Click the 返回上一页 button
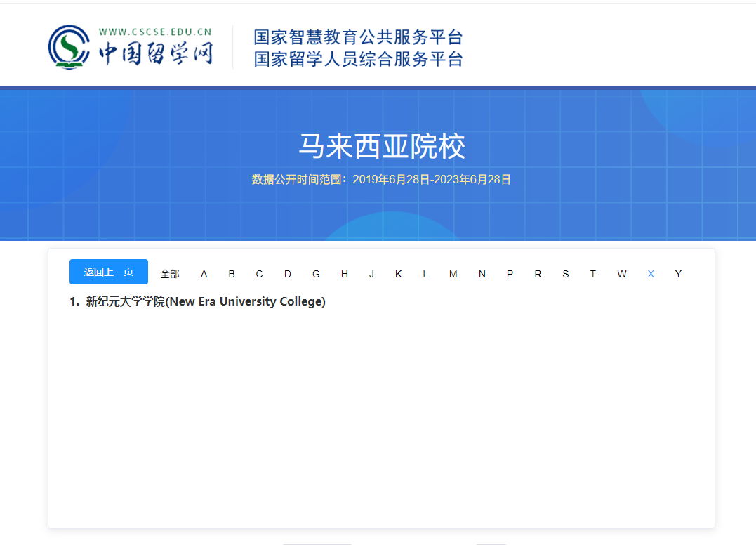Image resolution: width=756 pixels, height=545 pixels. 109,272
